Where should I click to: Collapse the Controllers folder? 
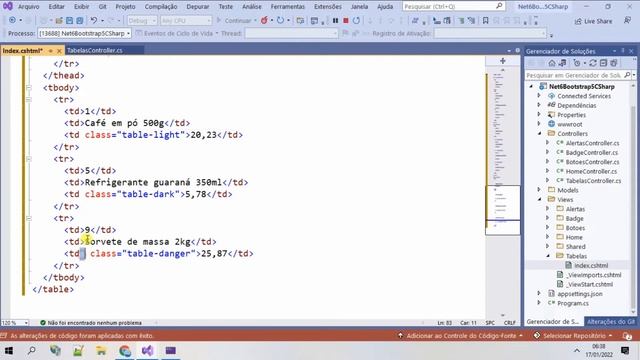540,133
